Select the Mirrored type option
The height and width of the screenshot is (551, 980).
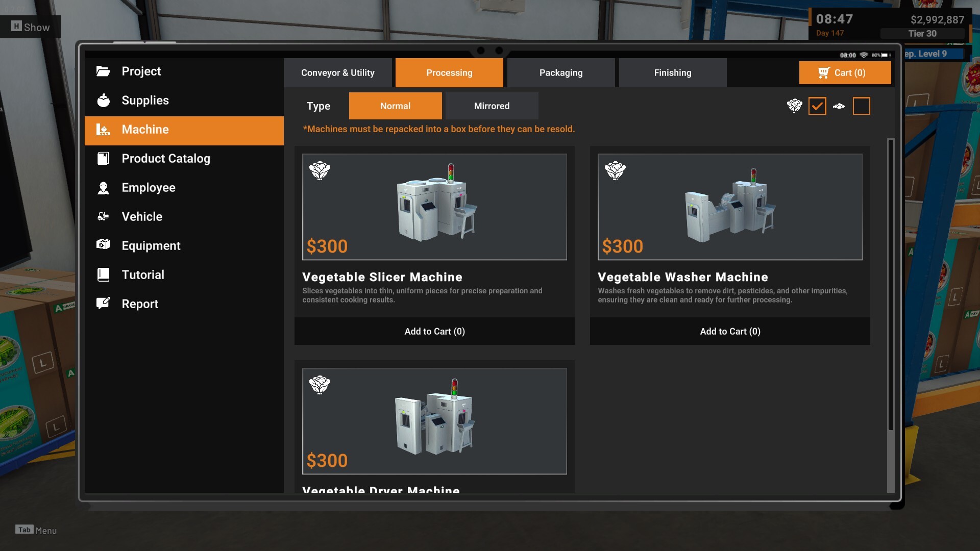coord(491,106)
